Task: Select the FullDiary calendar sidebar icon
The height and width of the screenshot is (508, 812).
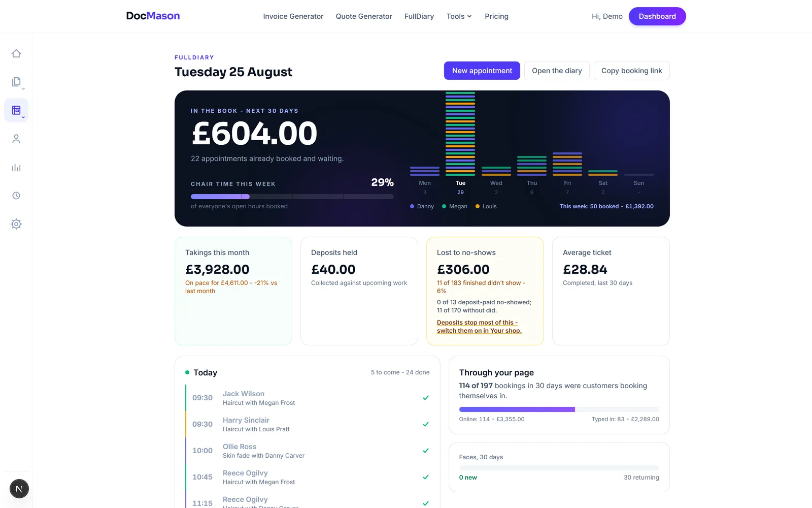Action: [x=16, y=110]
